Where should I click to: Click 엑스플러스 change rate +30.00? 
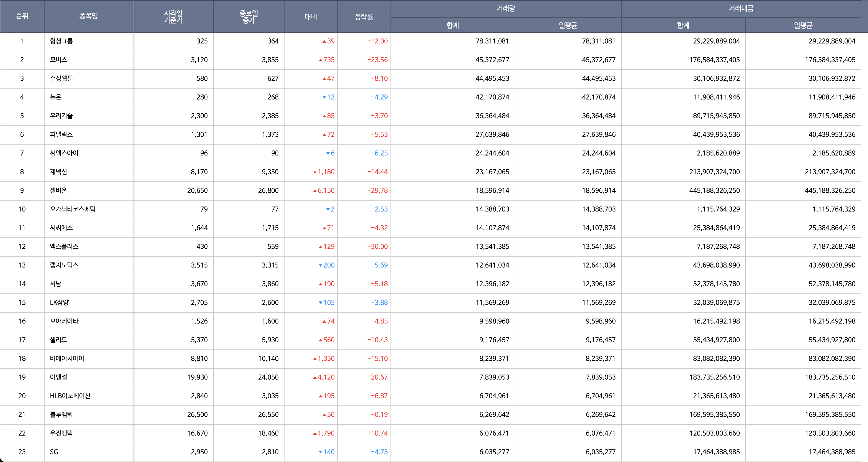pos(377,246)
